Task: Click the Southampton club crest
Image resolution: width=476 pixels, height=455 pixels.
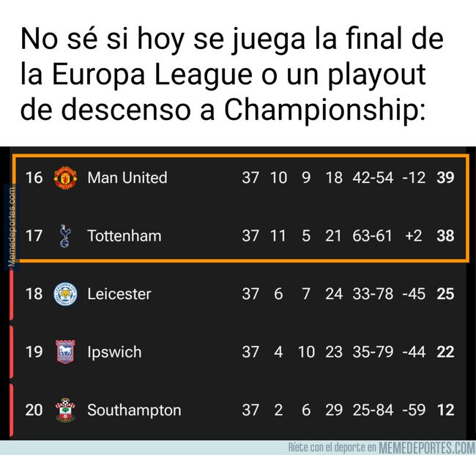Action: pos(65,410)
